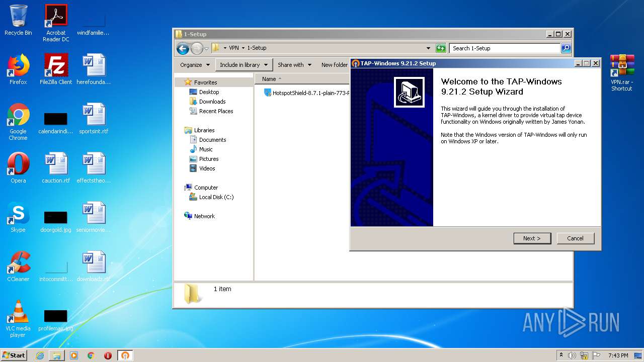This screenshot has width=644, height=362.
Task: Select Computer in navigation pane
Action: (x=206, y=188)
